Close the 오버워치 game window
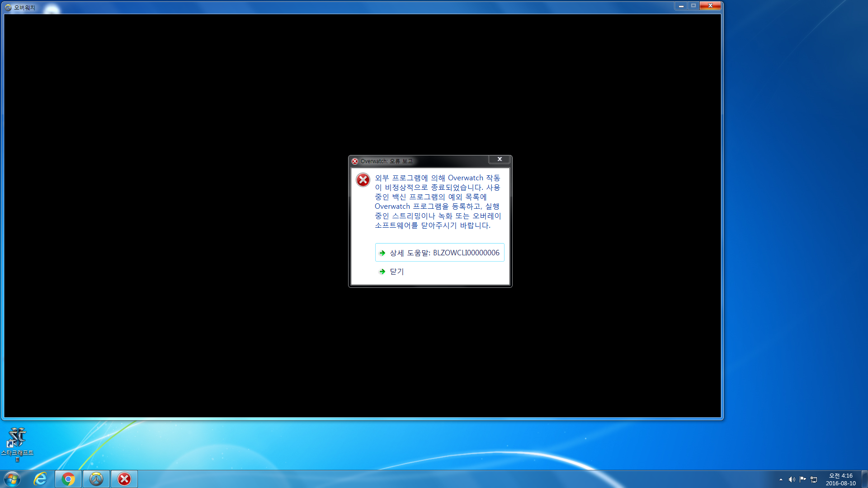The width and height of the screenshot is (868, 488). pos(710,5)
